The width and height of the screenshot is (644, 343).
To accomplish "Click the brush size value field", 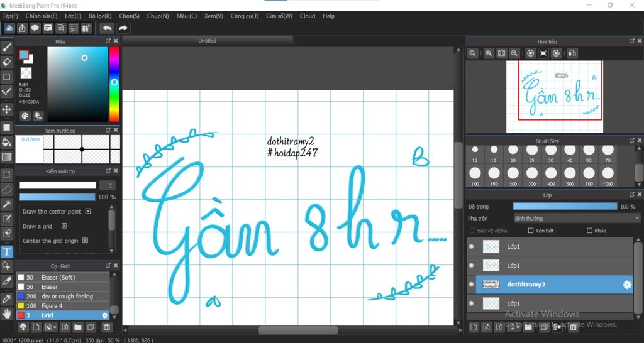I will [x=107, y=185].
